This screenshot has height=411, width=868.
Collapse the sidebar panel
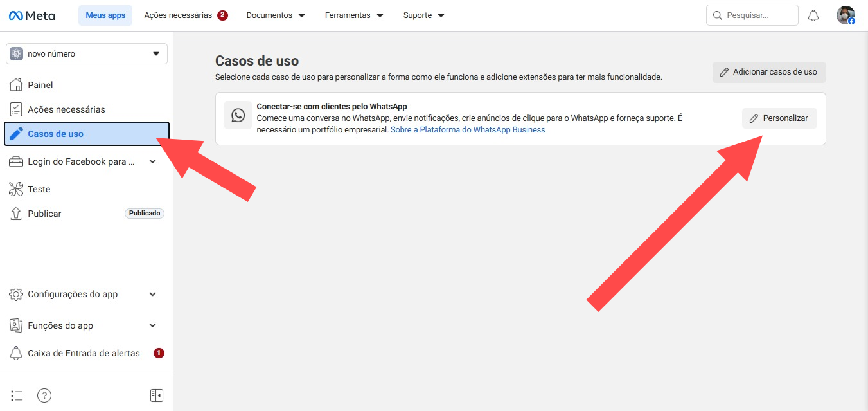pyautogui.click(x=157, y=396)
